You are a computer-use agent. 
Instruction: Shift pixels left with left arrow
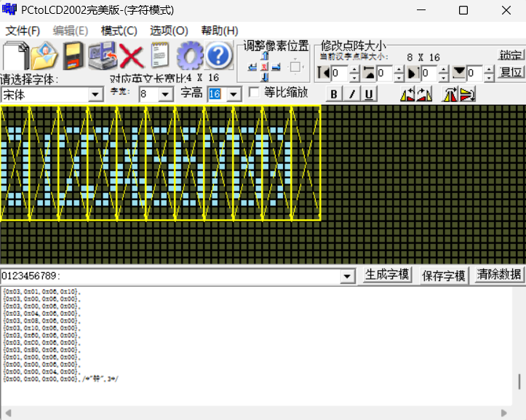[x=252, y=67]
